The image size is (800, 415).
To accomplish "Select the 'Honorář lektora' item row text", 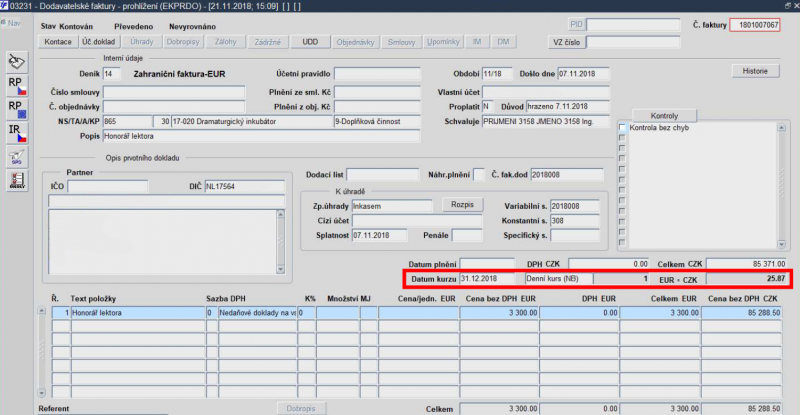I will (138, 313).
